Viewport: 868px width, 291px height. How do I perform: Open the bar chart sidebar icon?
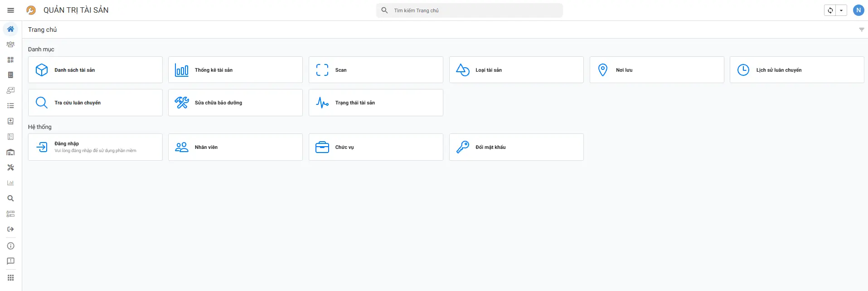click(10, 183)
